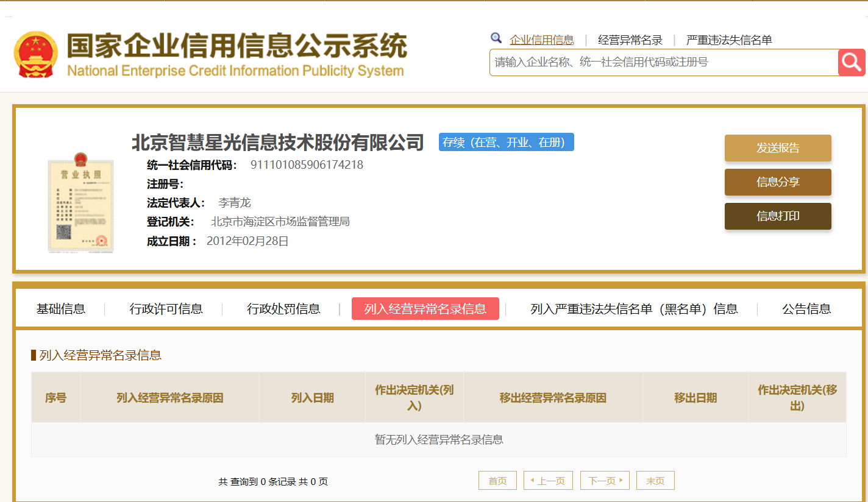This screenshot has height=502, width=868.
Task: Open the 行政许可信息 tab
Action: 166,309
